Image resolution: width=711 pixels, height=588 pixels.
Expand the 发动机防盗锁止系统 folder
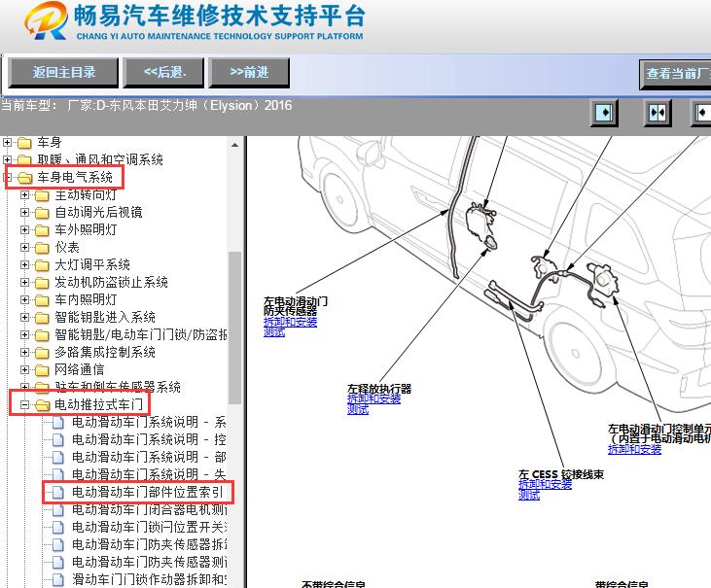25,282
